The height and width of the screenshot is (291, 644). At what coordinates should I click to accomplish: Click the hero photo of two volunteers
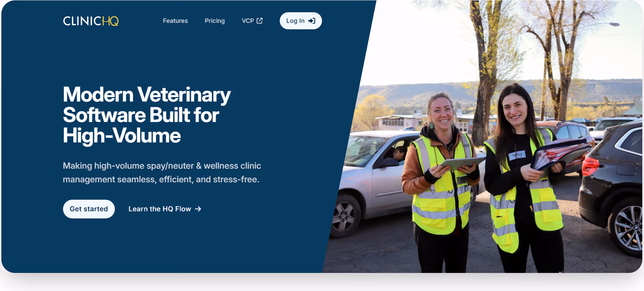[484, 136]
